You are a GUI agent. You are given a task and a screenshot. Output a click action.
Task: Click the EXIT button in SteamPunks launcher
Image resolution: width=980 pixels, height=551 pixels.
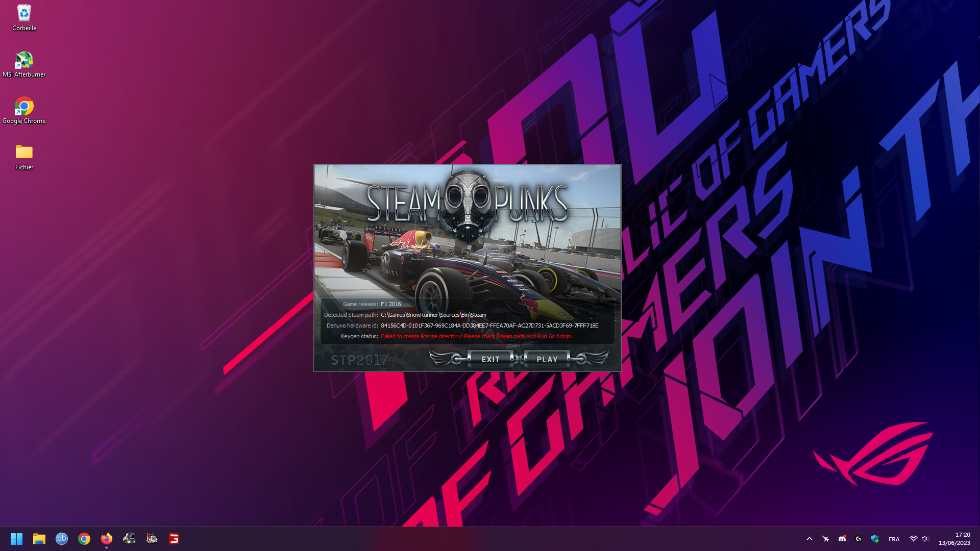[x=491, y=359]
